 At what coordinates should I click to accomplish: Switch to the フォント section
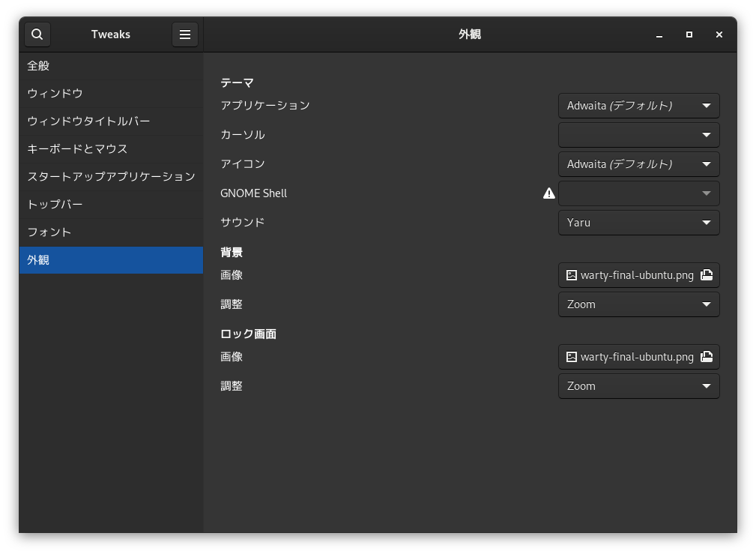pos(111,232)
